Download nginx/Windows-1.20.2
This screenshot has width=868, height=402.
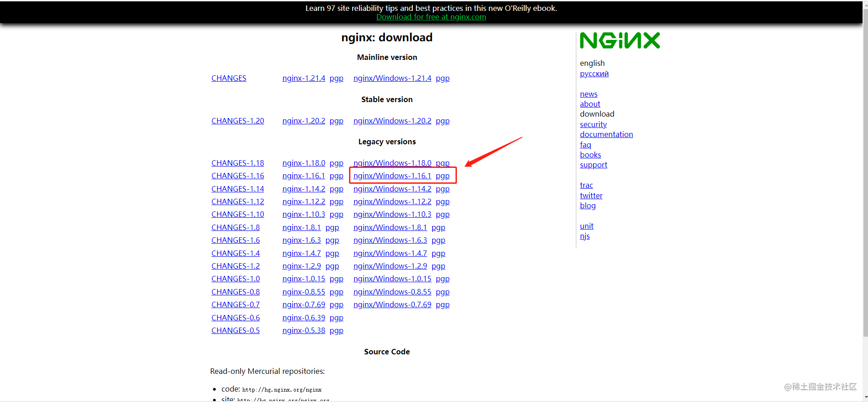(393, 121)
